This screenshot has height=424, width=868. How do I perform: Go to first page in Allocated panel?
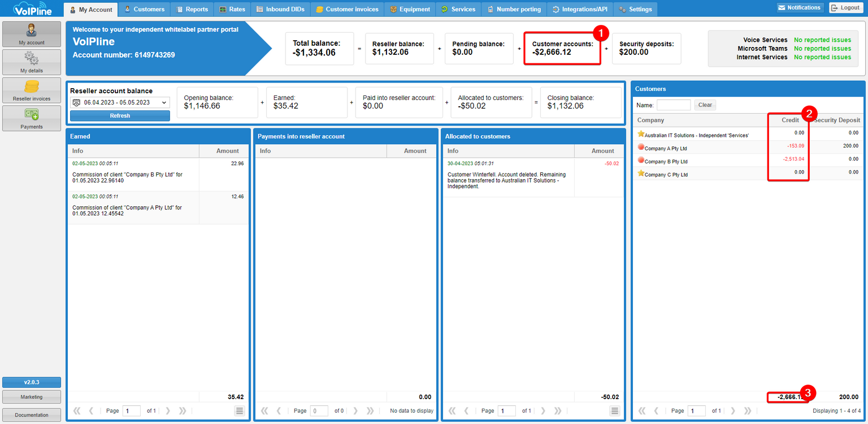(x=452, y=411)
